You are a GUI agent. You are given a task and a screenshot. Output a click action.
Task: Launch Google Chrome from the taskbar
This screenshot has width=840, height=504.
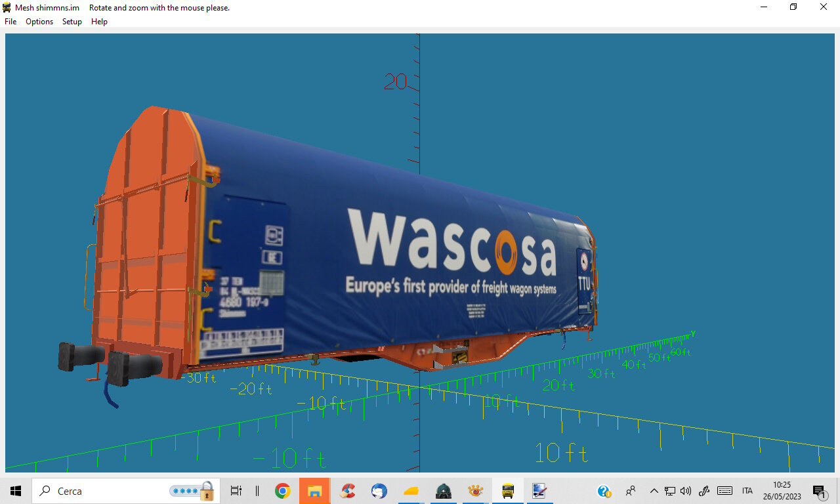283,491
